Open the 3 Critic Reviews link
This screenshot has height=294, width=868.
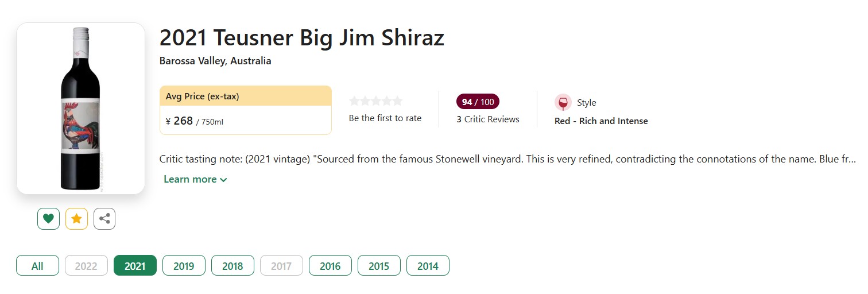click(x=488, y=119)
